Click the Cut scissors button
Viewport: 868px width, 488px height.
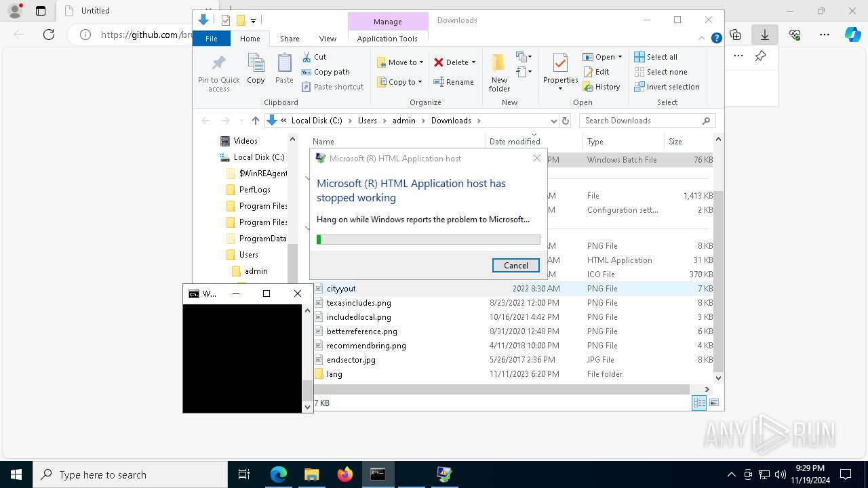point(314,57)
